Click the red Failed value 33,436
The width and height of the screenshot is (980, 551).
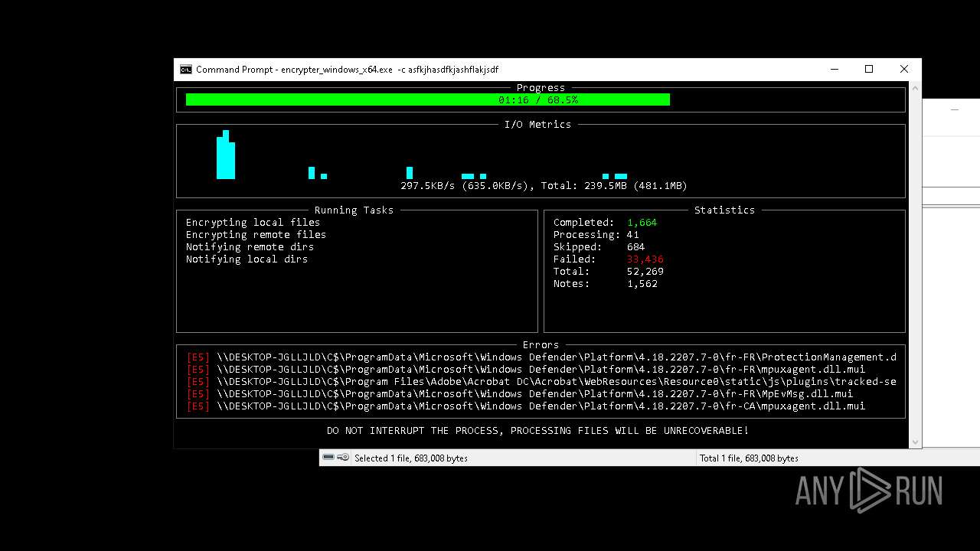[645, 259]
